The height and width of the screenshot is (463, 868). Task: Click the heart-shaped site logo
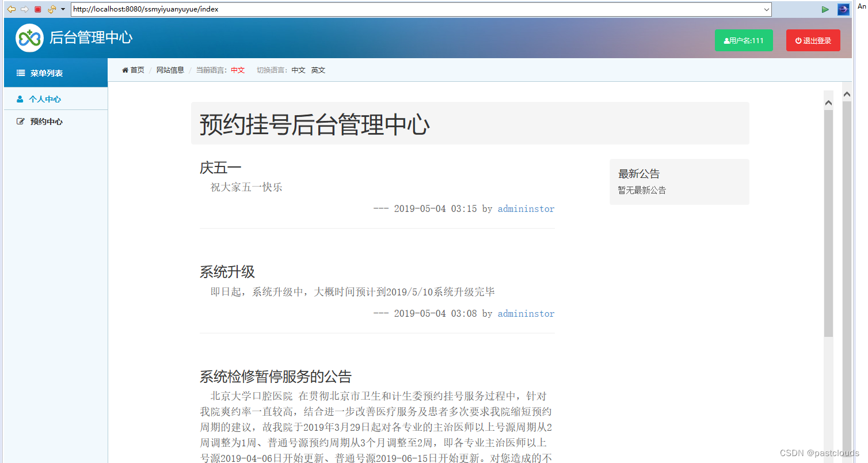tap(29, 38)
